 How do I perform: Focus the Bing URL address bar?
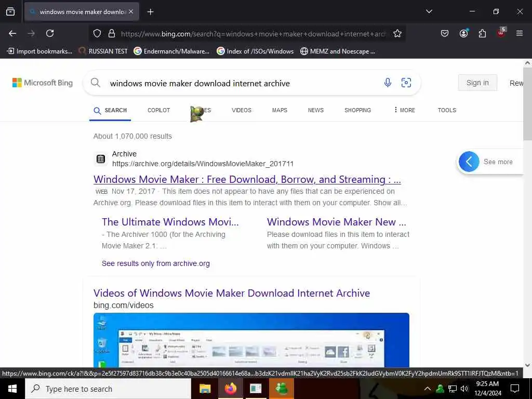(x=253, y=34)
